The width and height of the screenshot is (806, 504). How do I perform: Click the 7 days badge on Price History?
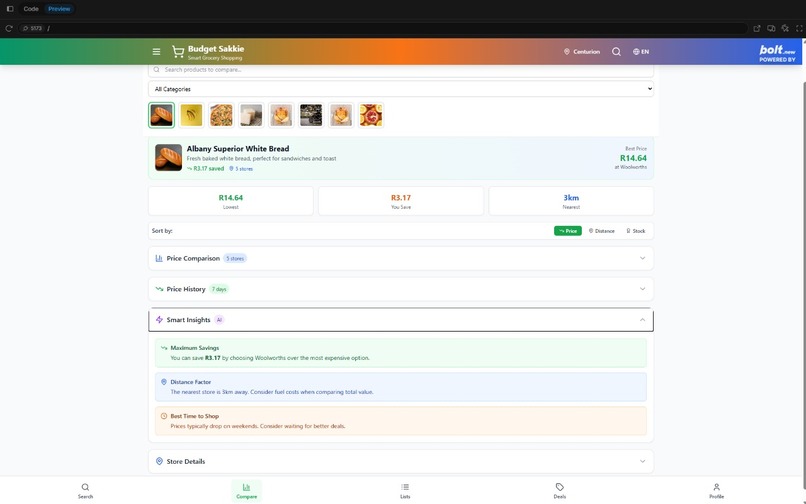[x=219, y=289]
